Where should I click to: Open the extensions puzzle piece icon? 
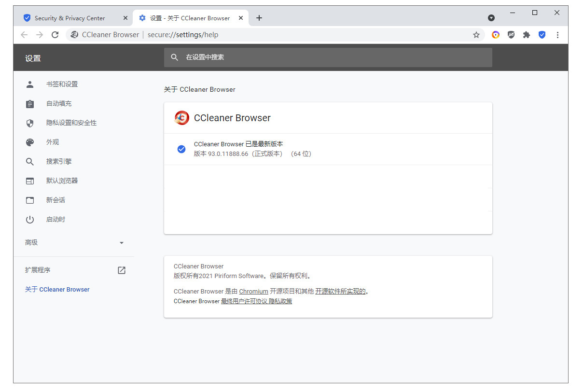[527, 35]
